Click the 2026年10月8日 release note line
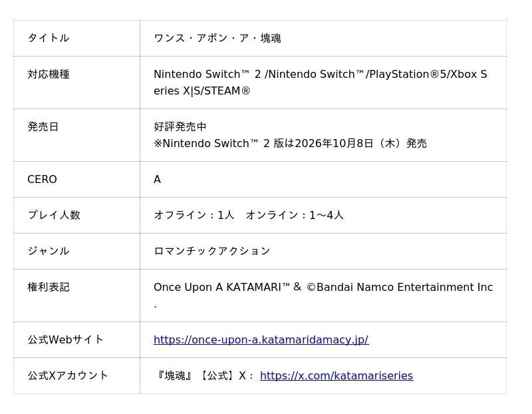The image size is (532, 414). pyautogui.click(x=290, y=143)
